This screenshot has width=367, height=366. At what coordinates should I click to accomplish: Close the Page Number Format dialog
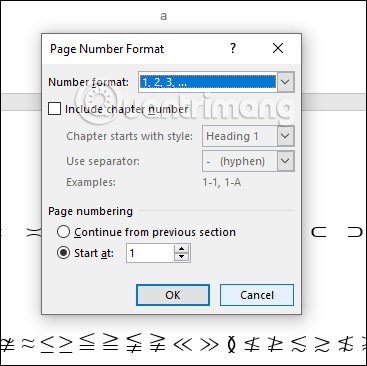click(278, 48)
